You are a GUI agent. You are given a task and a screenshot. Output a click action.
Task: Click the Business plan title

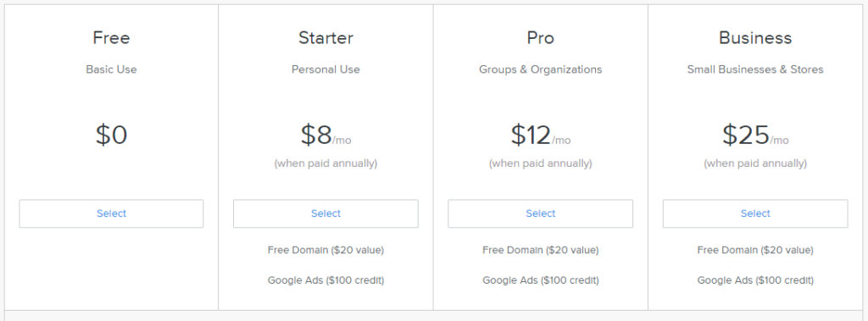[755, 37]
